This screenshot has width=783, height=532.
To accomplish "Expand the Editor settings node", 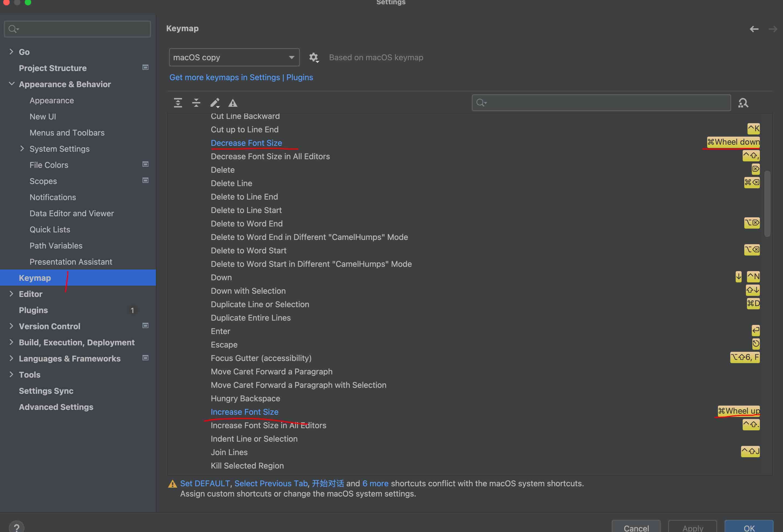I will (x=11, y=294).
